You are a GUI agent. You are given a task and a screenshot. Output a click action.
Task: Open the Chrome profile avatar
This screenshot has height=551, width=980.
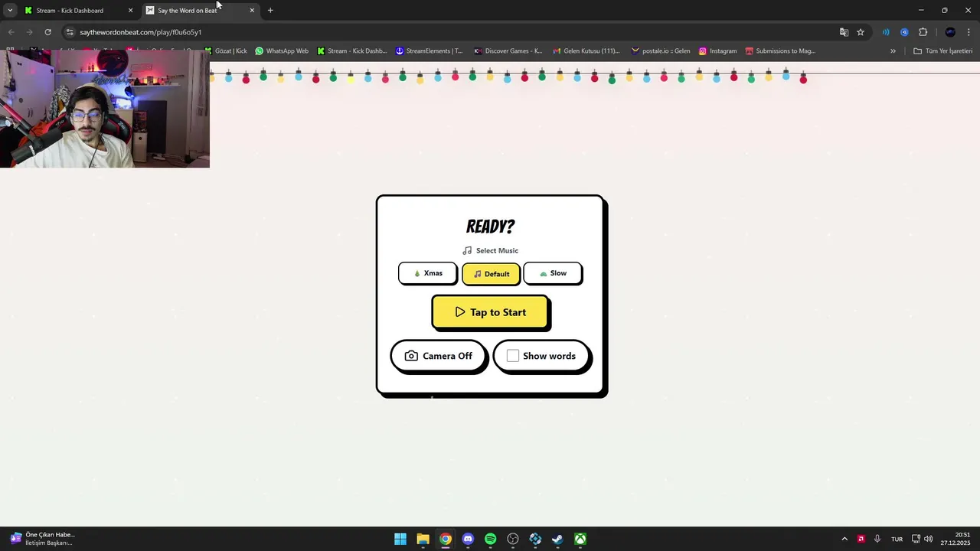[950, 32]
